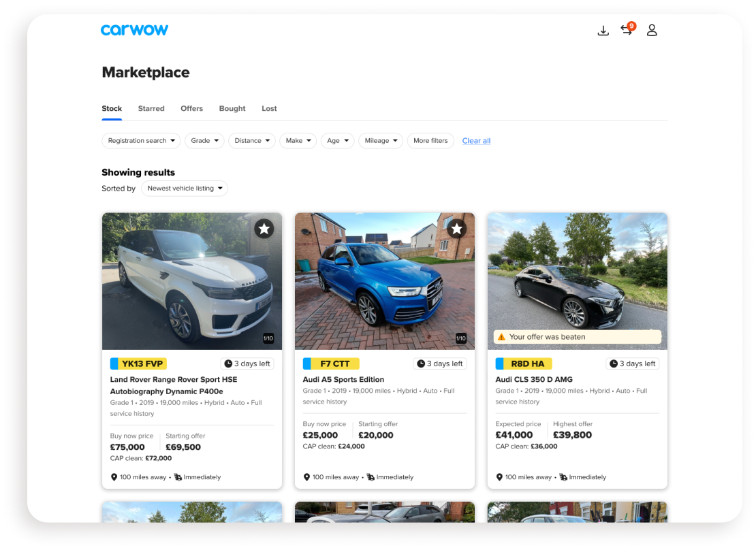Click the clock icon on F7 CTT card

pyautogui.click(x=421, y=364)
